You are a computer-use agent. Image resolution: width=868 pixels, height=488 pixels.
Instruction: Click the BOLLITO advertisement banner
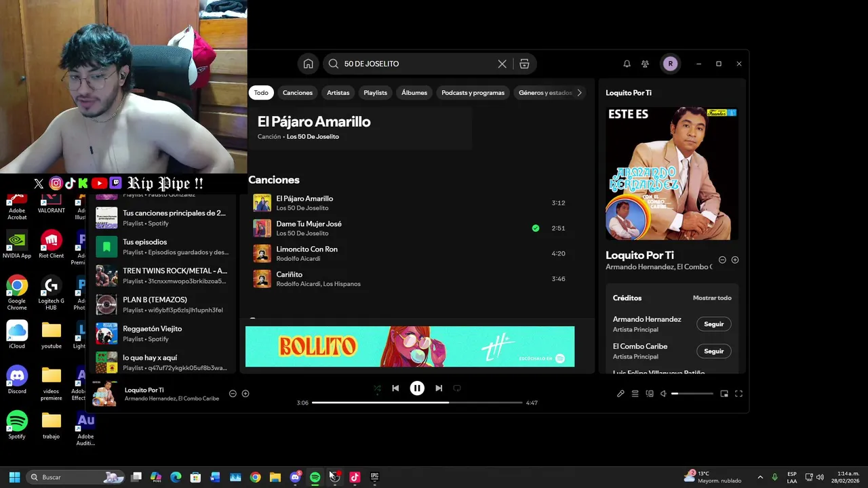tap(410, 346)
